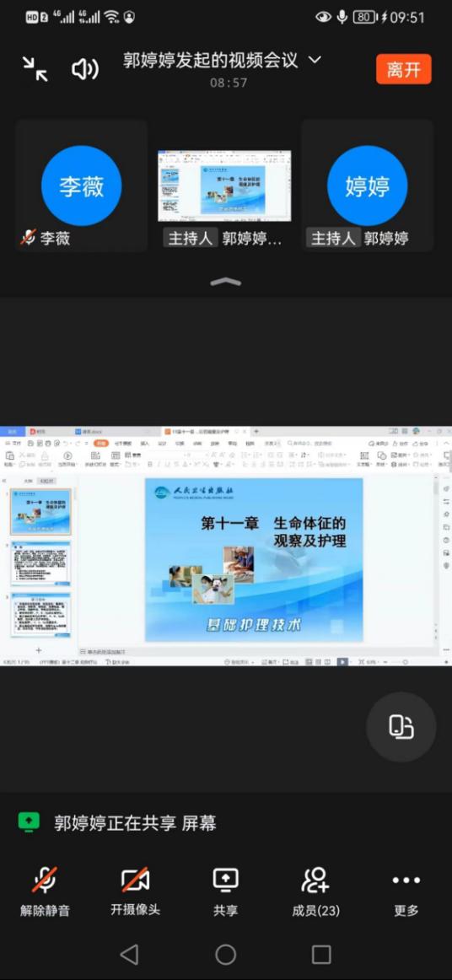This screenshot has height=980, width=452.
Task: Tap the green screen sharing status icon
Action: coord(29,822)
